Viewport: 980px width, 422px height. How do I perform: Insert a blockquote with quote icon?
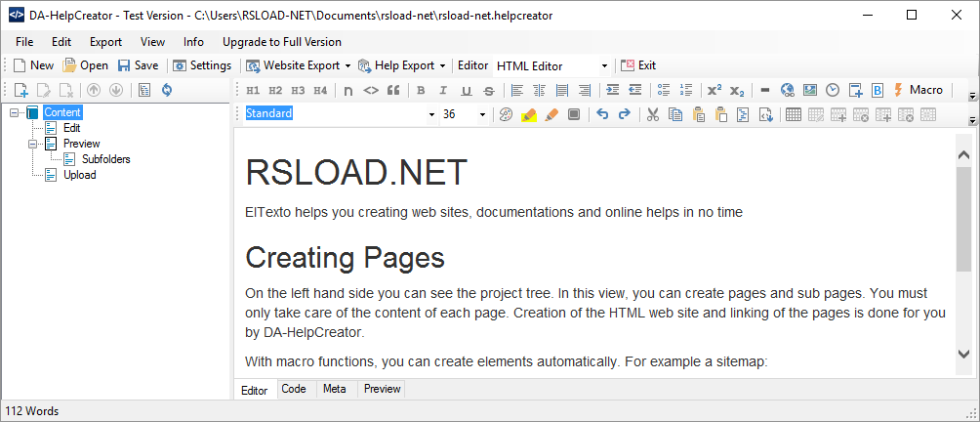click(393, 91)
